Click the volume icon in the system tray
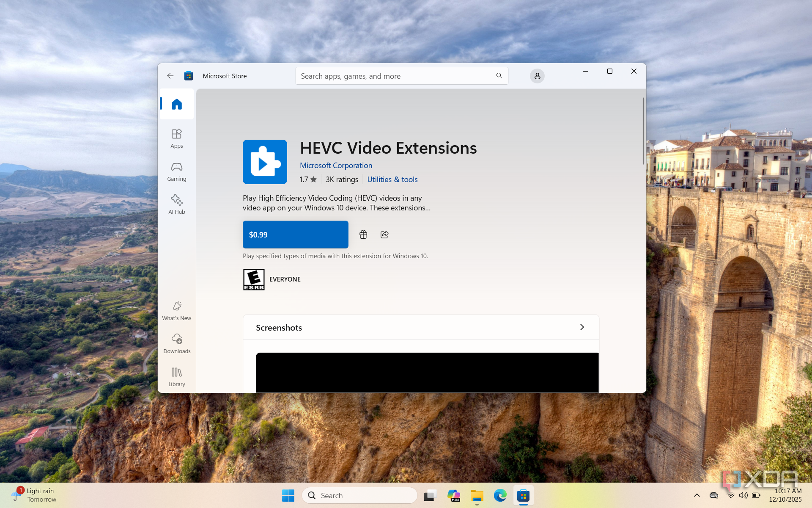This screenshot has height=508, width=812. 743,495
